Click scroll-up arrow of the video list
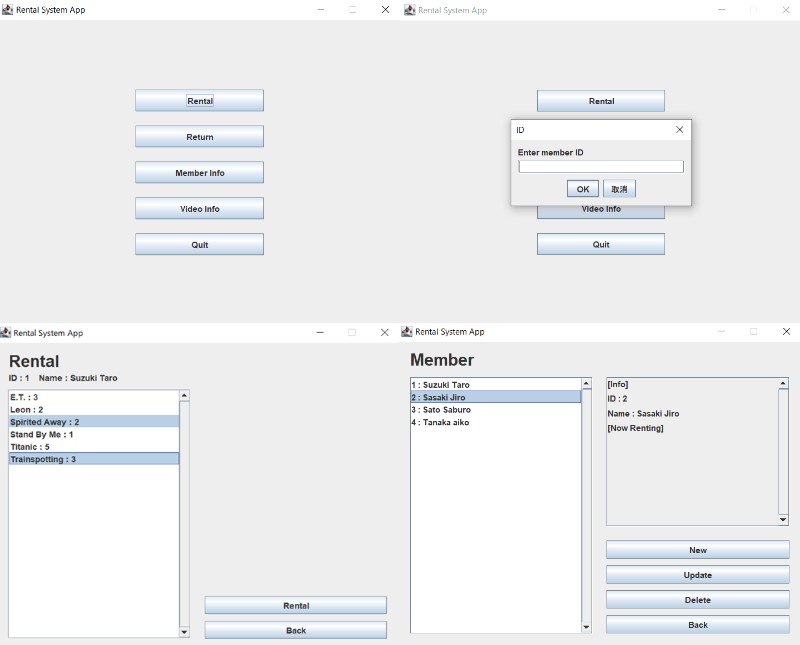This screenshot has width=800, height=645. pyautogui.click(x=184, y=396)
